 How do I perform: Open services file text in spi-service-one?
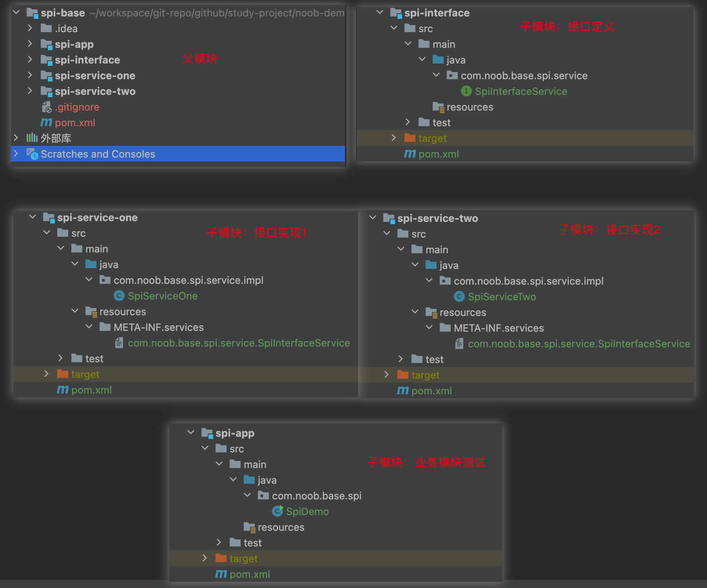pos(239,343)
